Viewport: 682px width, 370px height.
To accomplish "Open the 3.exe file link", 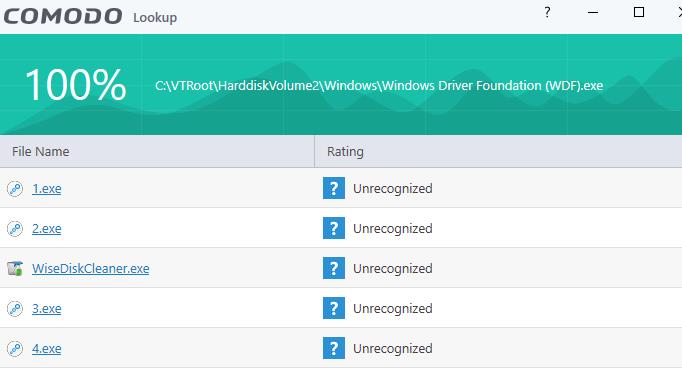I will pos(47,309).
